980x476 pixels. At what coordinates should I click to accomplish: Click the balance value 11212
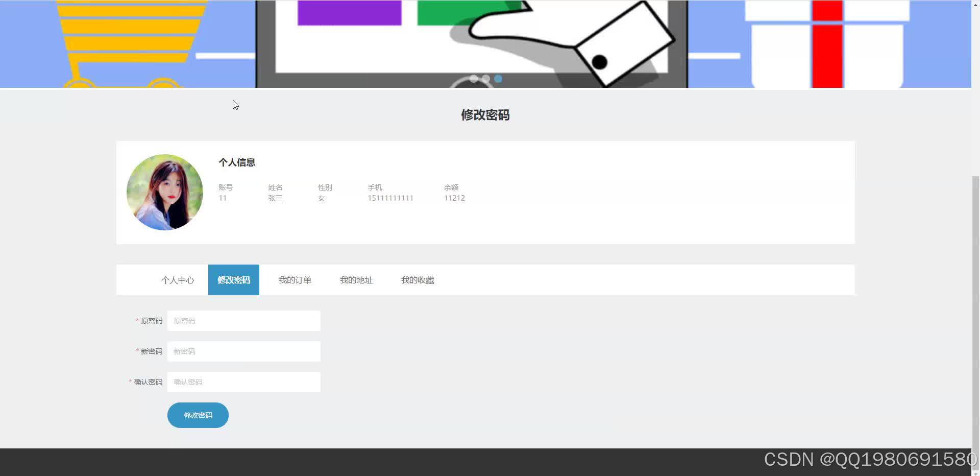[454, 198]
